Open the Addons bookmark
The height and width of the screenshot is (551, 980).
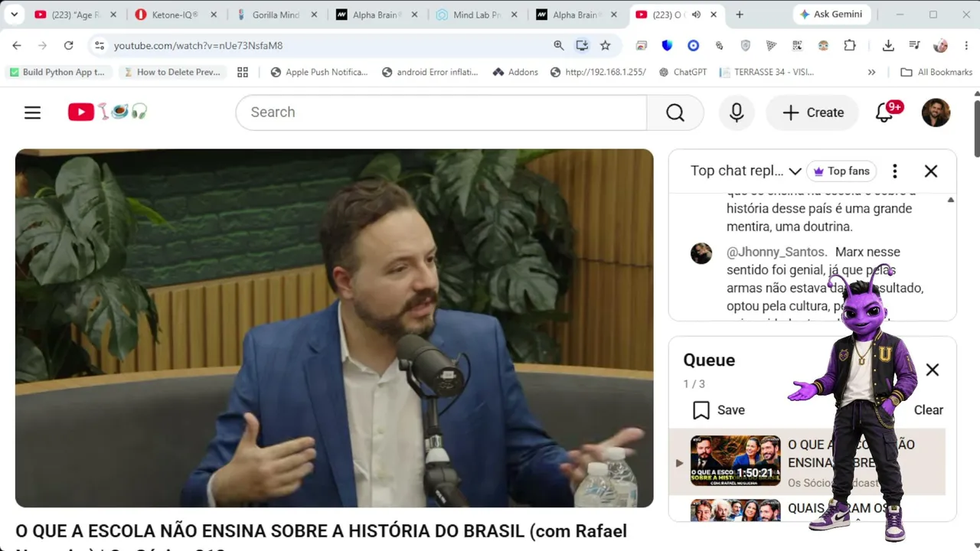click(515, 72)
